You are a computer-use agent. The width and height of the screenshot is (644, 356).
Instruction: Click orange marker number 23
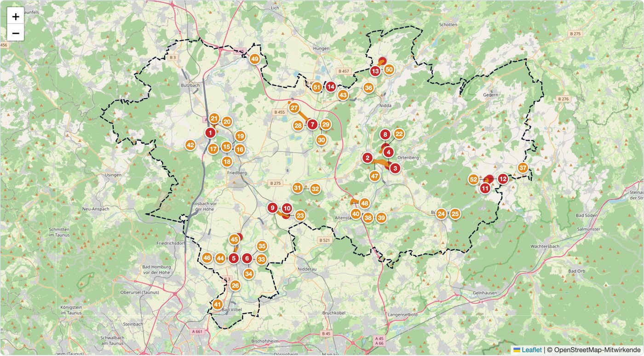coord(300,215)
